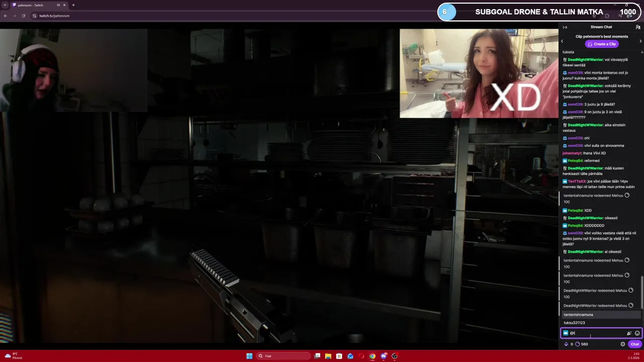The height and width of the screenshot is (362, 644).
Task: Open username osm039 in chat about alvovamma
Action: [575, 146]
